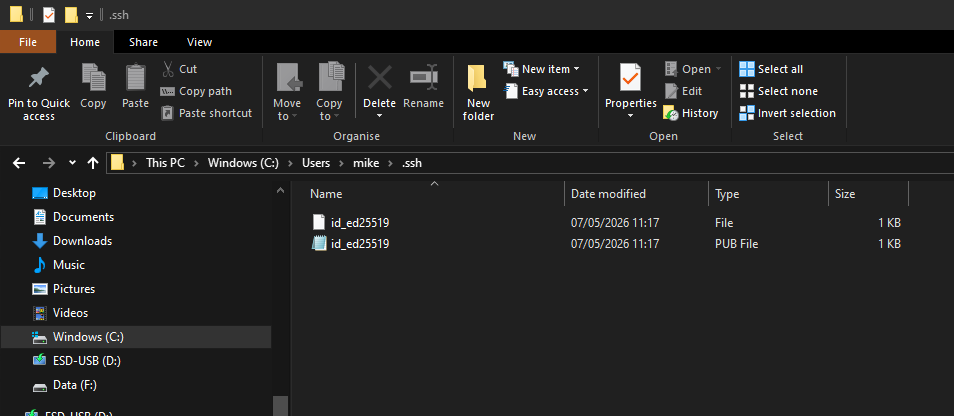Click mike in the address bar
This screenshot has width=954, height=416.
tap(366, 163)
